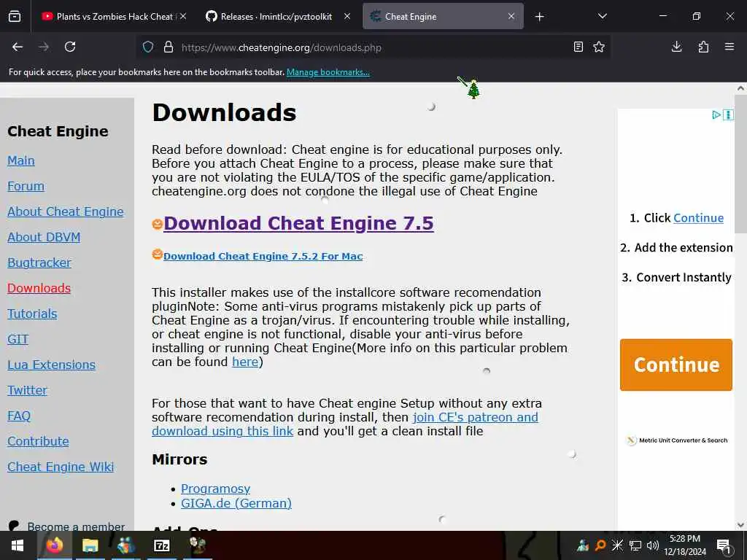Image resolution: width=747 pixels, height=560 pixels.
Task: Open the Programosy mirror link
Action: click(x=215, y=489)
